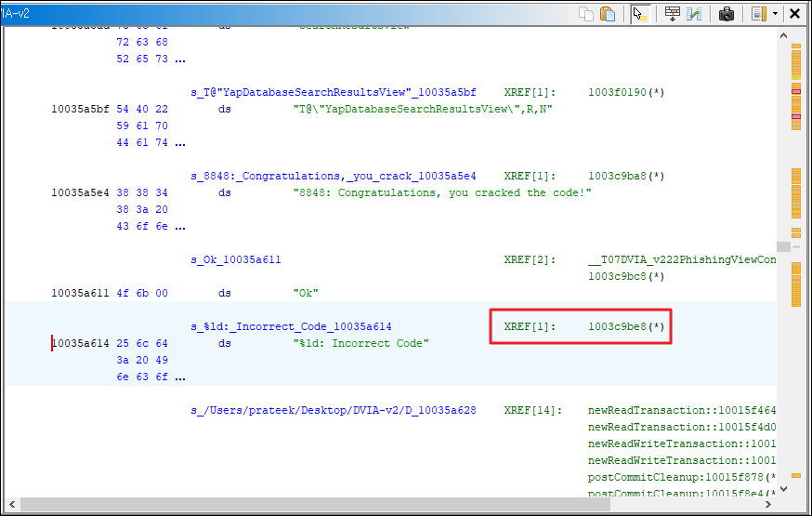Follow XREF address 1003c9be8(*)
This screenshot has height=516, width=812.
(625, 327)
